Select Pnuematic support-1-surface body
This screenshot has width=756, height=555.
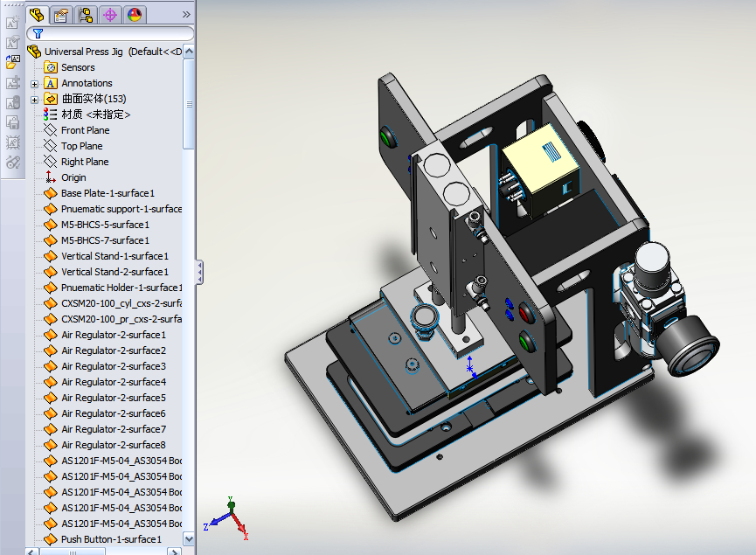(x=121, y=209)
